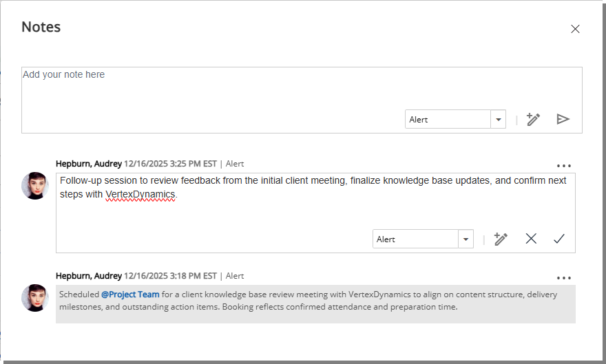Open more options for the 3:25 PM note
This screenshot has width=606, height=364.
tap(564, 166)
